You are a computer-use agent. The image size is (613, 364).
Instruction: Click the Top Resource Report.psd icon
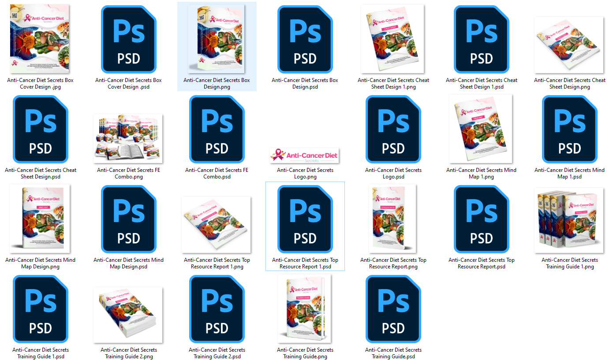pyautogui.click(x=481, y=219)
